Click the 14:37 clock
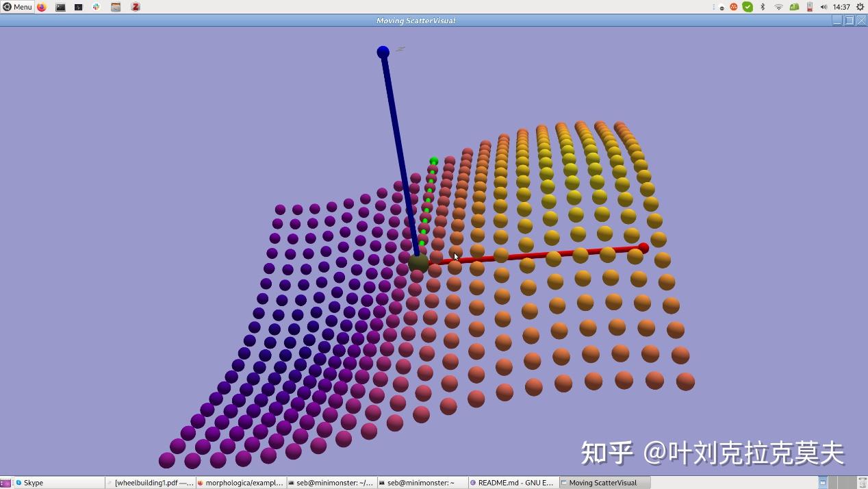 (841, 7)
